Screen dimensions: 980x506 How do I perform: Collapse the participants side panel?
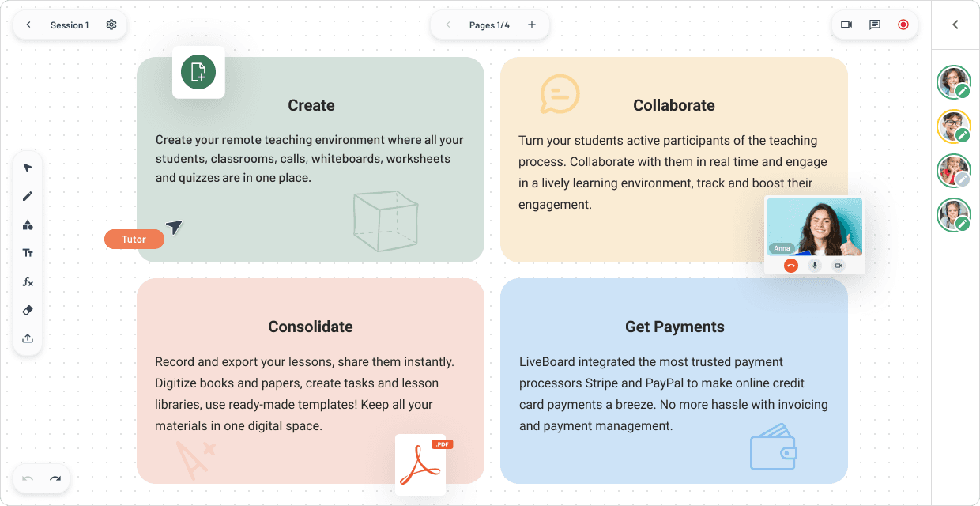(x=955, y=25)
